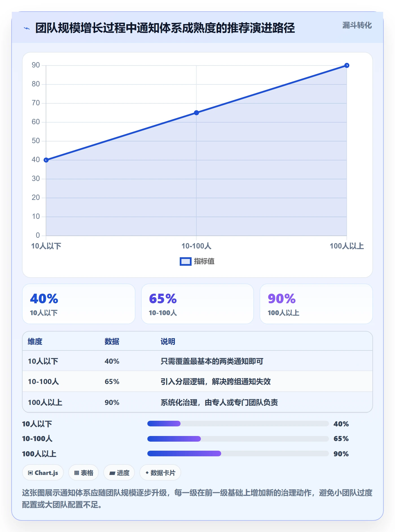Click the 100人以上 progress bar
395x532 pixels.
click(x=238, y=453)
